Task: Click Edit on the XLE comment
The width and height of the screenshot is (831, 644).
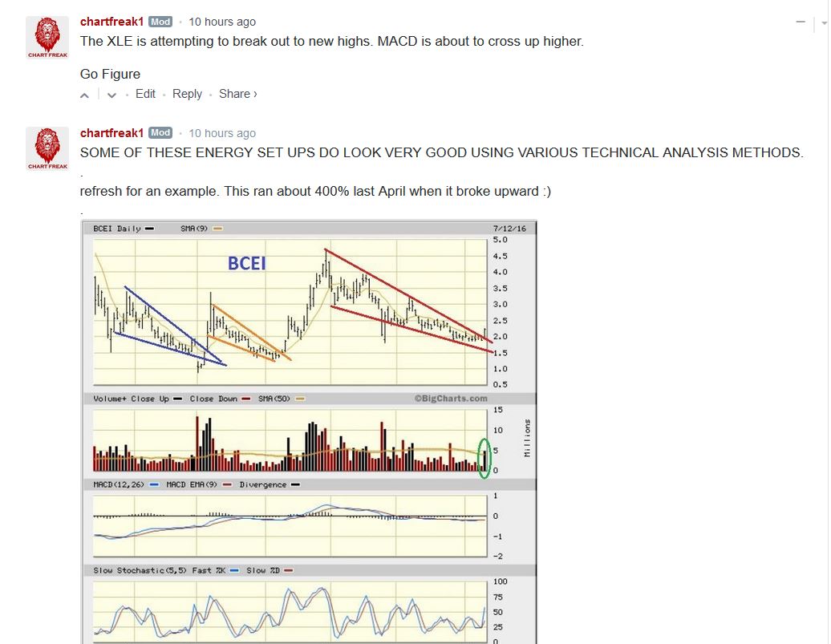Action: pyautogui.click(x=145, y=94)
